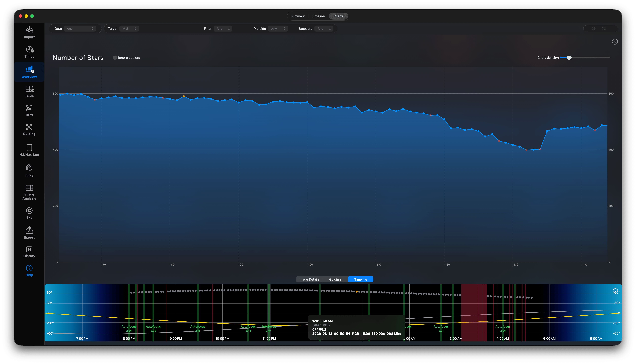636x364 pixels.
Task: Show the Guiding panel tab below chart
Action: [x=335, y=279]
